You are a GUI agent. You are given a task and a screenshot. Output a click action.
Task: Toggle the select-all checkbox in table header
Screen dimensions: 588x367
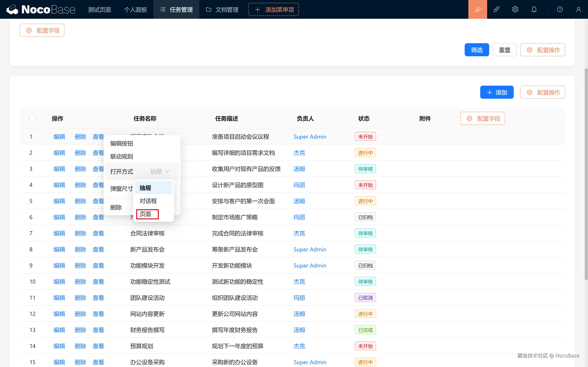(32, 118)
